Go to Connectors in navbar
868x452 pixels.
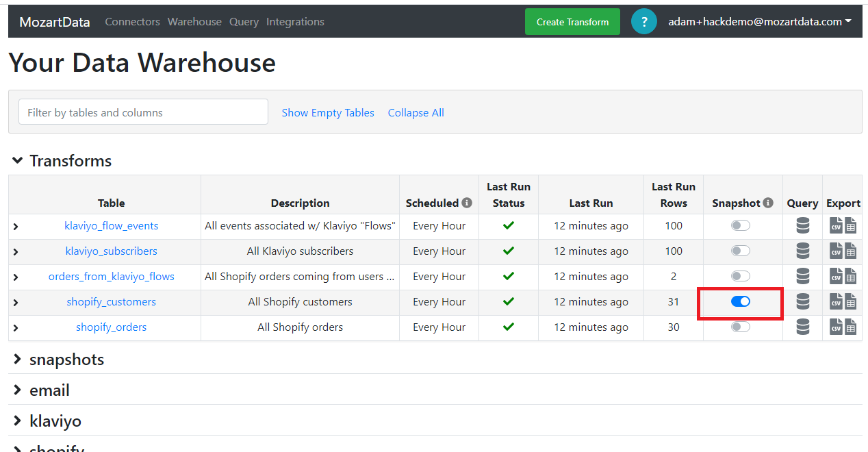pos(132,22)
